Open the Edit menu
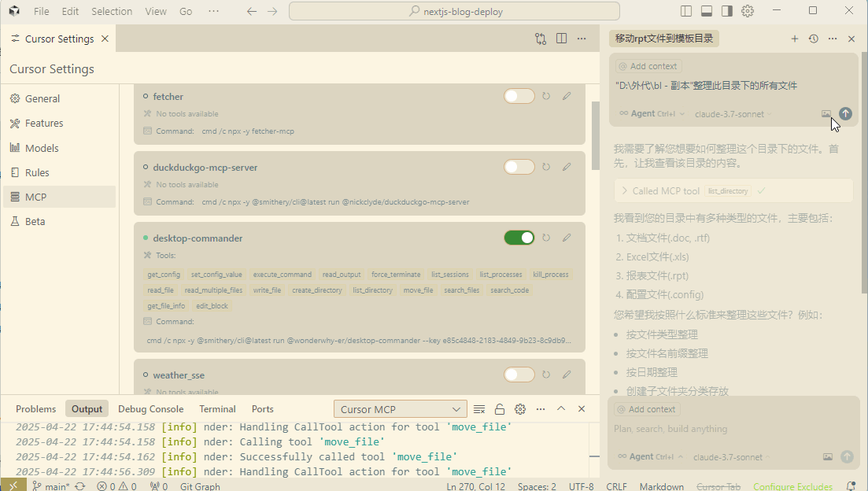 (x=70, y=11)
